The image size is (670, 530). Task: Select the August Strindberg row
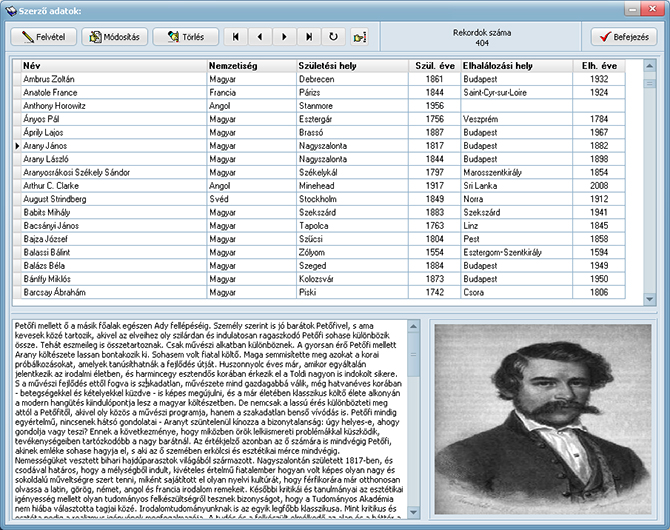coord(319,199)
